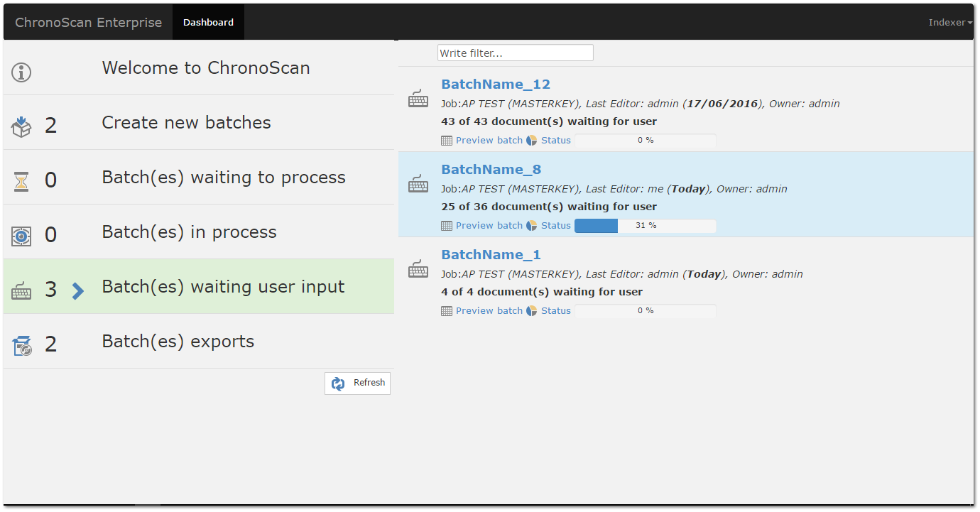
Task: Click the 31 % progress bar of BatchName_8
Action: pyautogui.click(x=646, y=226)
